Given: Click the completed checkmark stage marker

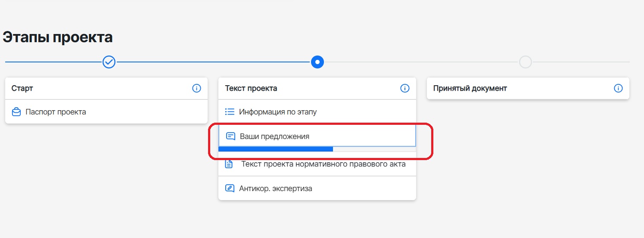Looking at the screenshot, I should click(x=109, y=62).
